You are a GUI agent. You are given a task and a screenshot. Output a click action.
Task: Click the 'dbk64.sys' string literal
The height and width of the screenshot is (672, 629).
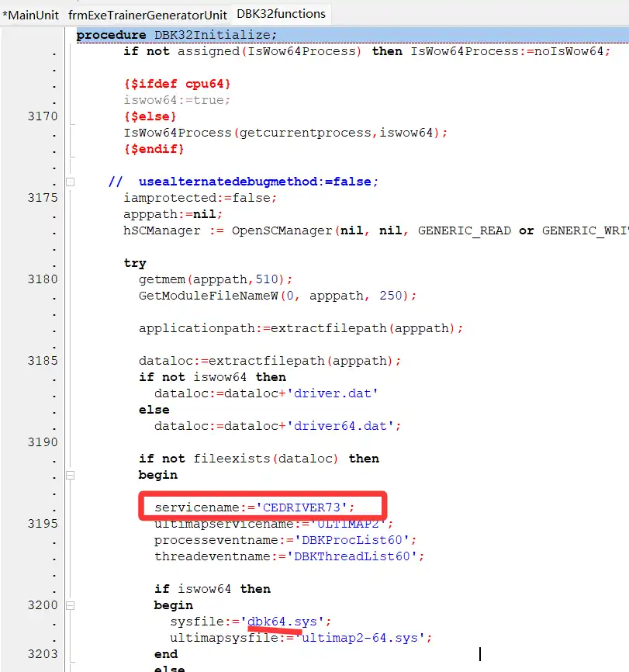[282, 621]
